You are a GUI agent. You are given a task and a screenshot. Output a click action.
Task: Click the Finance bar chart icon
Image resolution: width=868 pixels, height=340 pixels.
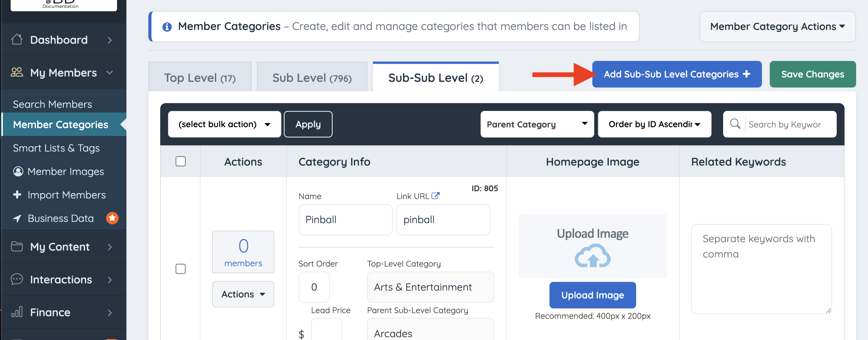pos(17,312)
